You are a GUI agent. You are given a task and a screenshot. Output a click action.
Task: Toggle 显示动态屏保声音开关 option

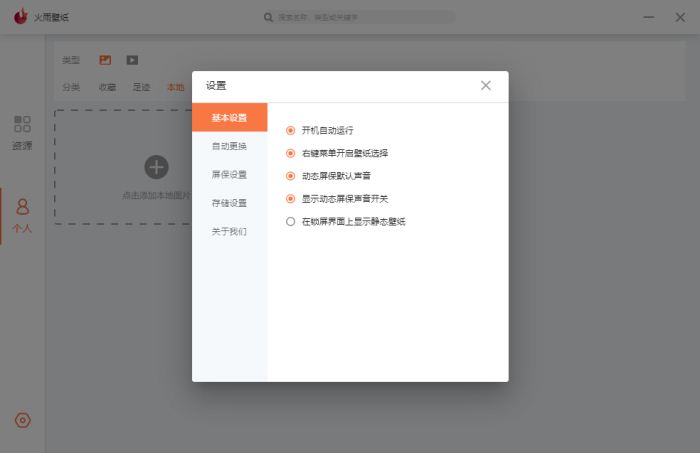point(291,199)
